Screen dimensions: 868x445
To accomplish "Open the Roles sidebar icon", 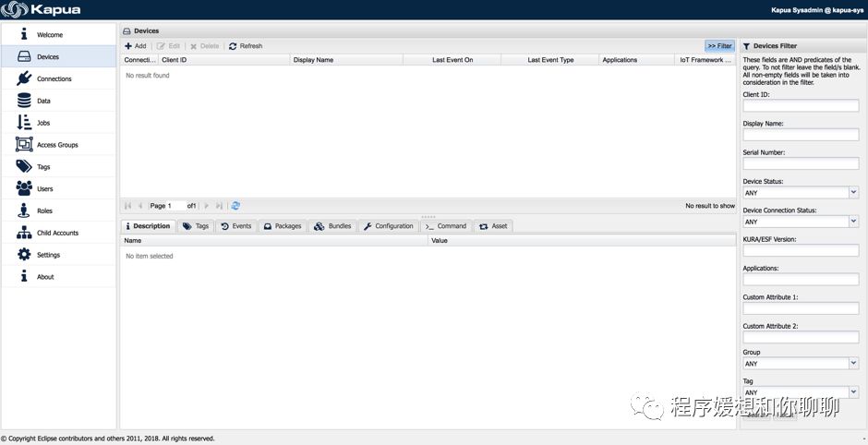I will (x=24, y=210).
